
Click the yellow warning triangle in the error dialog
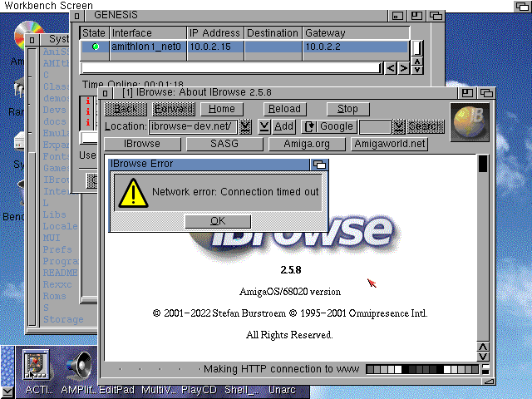[133, 193]
